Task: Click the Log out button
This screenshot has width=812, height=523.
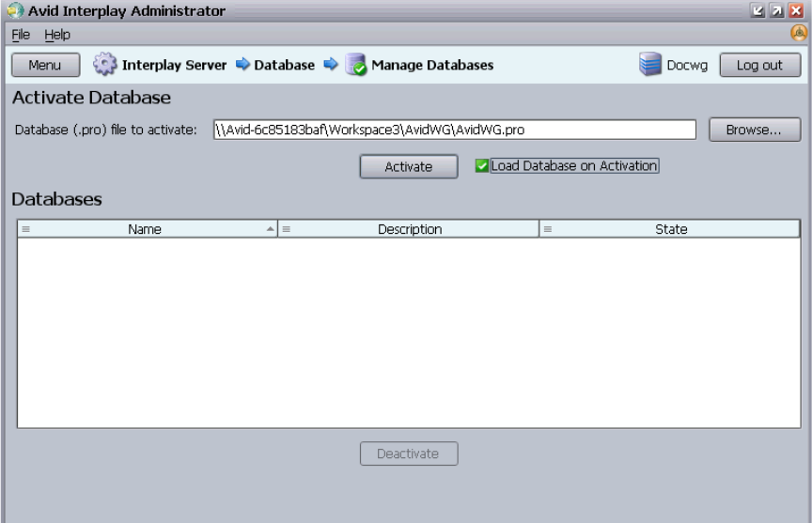Action: 759,65
